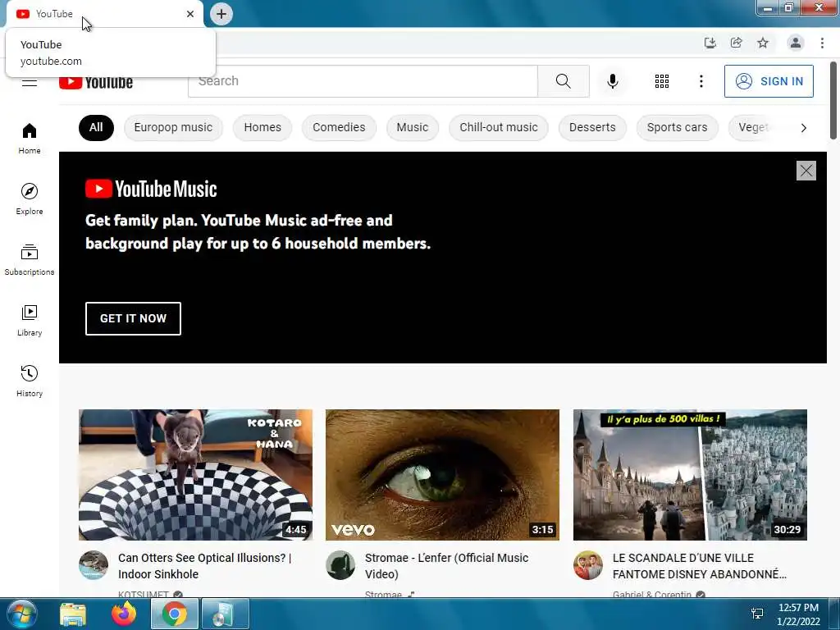The height and width of the screenshot is (630, 840).
Task: Go to Home in the sidebar
Action: tap(30, 138)
